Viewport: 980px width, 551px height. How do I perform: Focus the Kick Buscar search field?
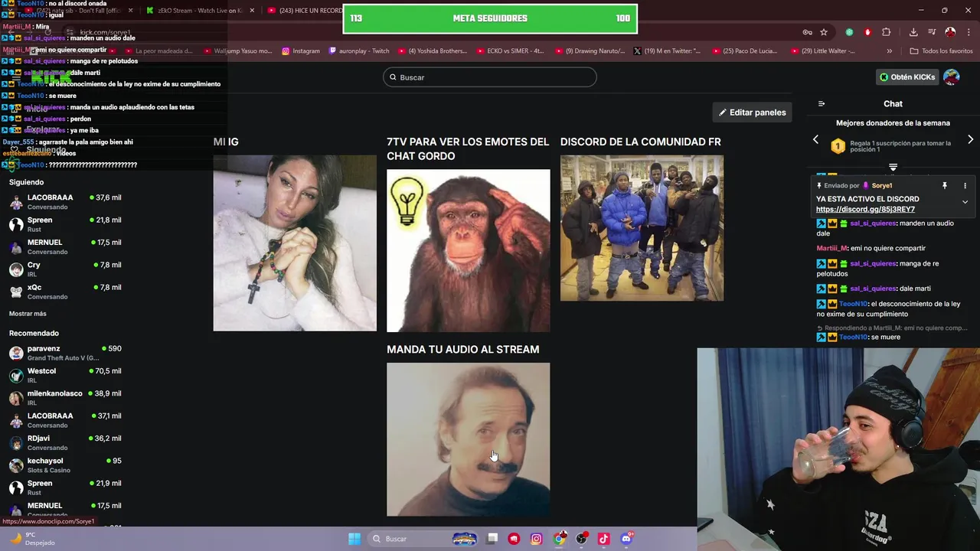489,77
